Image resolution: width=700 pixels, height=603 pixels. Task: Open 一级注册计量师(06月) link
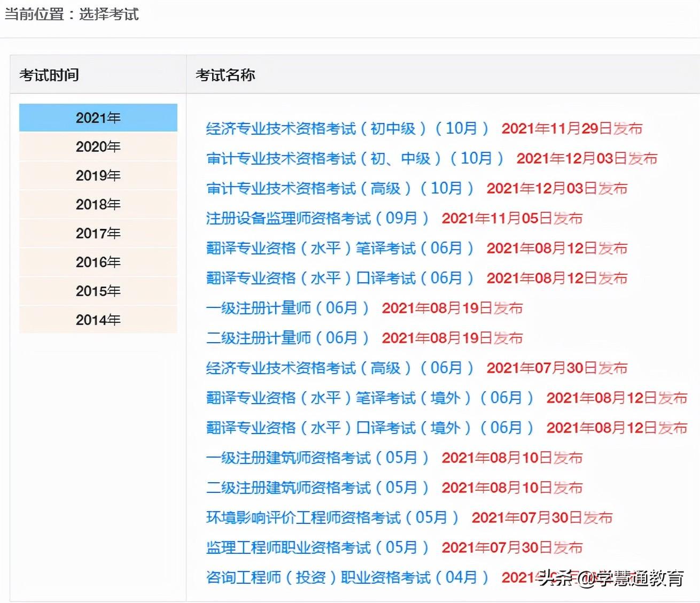coord(287,308)
